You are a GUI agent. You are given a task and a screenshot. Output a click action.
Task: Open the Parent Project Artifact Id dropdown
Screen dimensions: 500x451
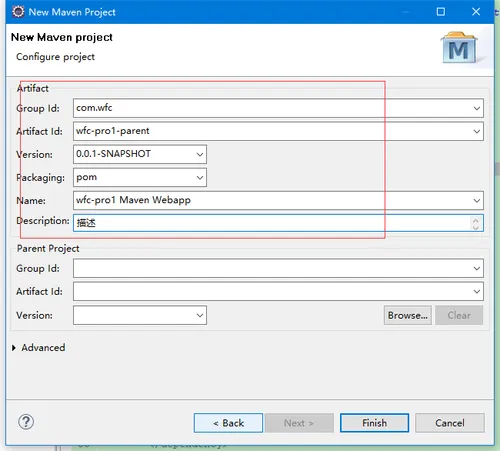tap(477, 291)
